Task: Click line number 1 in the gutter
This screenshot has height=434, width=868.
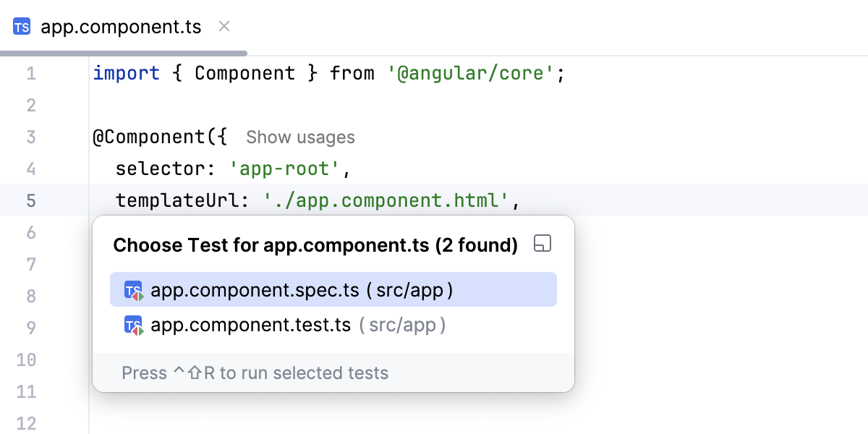Action: (x=31, y=73)
